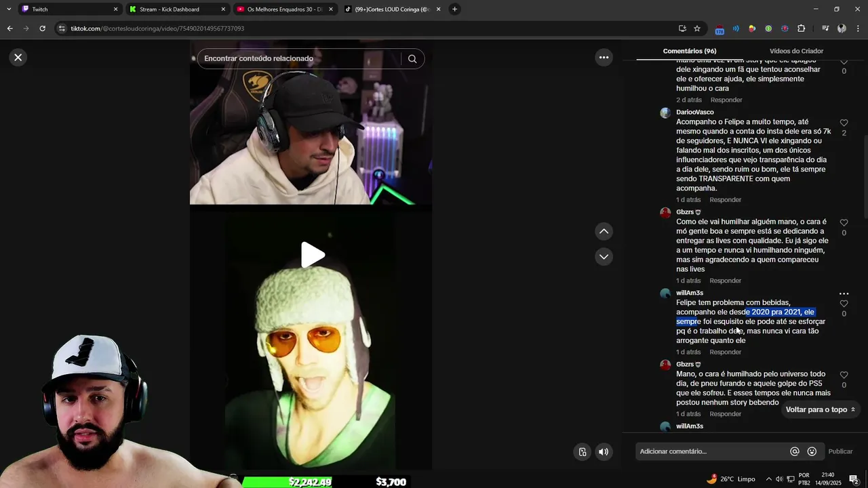This screenshot has width=868, height=488.
Task: Open the video more-options ellipsis menu
Action: pyautogui.click(x=604, y=58)
